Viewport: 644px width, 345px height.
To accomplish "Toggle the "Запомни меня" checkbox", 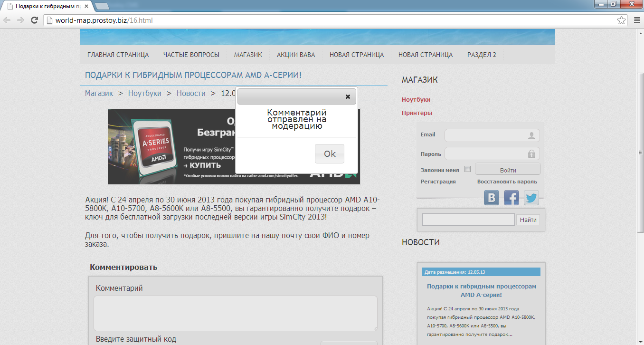I will pyautogui.click(x=467, y=169).
